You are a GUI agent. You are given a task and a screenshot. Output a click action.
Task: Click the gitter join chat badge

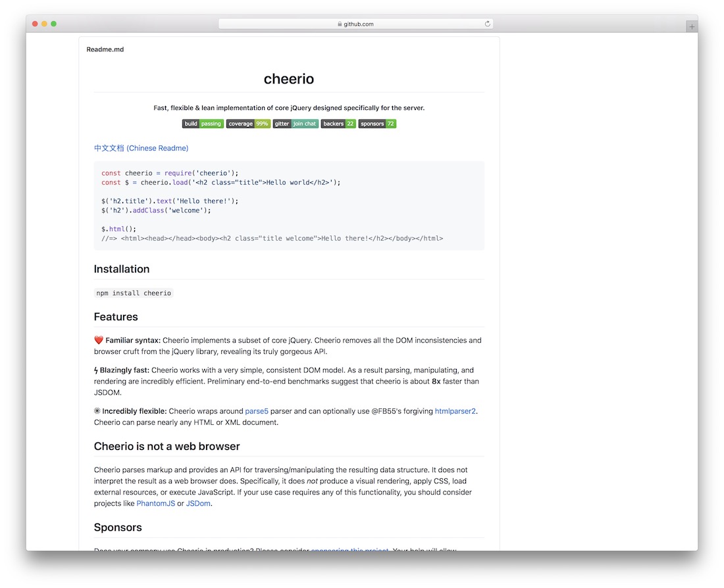pyautogui.click(x=296, y=124)
